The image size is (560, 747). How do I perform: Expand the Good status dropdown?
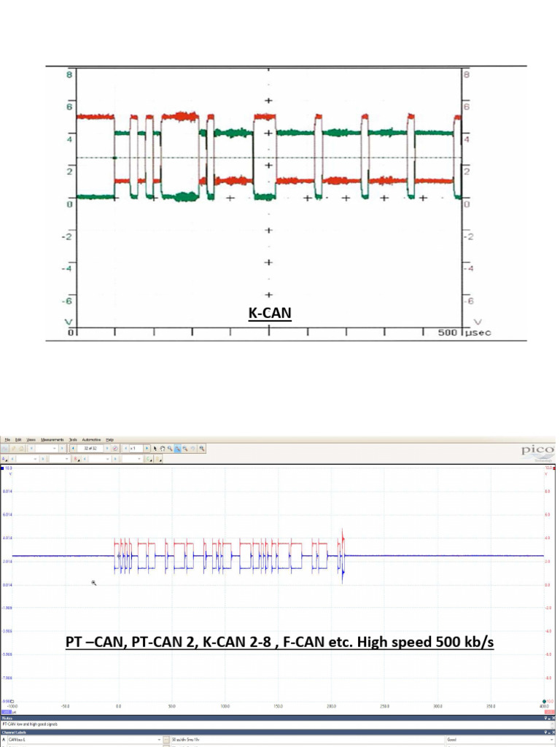(553, 740)
